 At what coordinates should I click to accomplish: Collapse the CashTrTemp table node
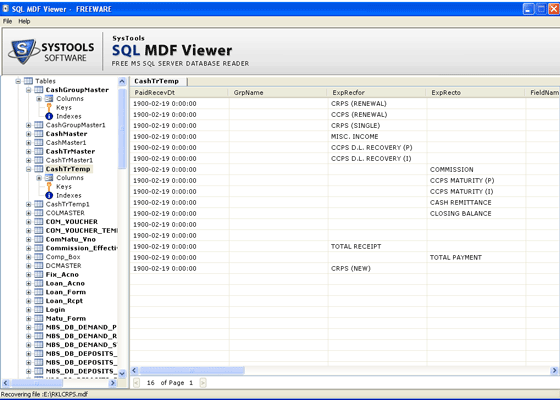coord(29,169)
